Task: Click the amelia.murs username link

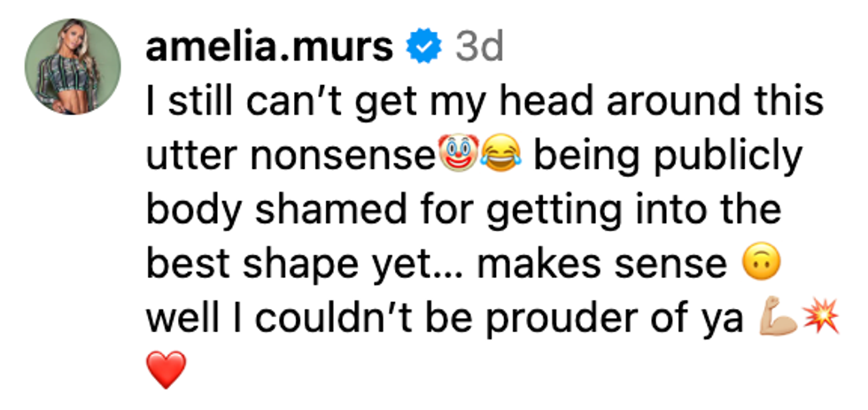Action: click(x=268, y=49)
